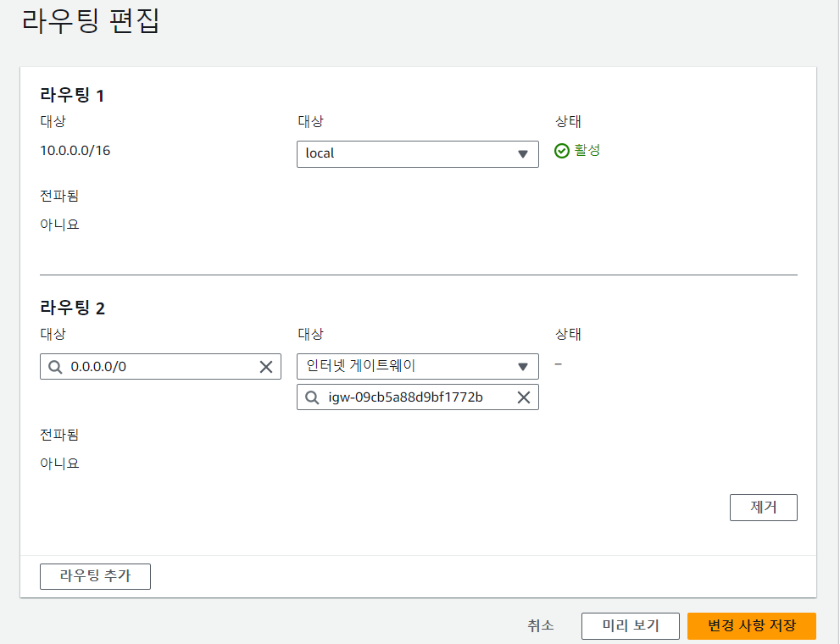Click the 라우팅 편집 page title
This screenshot has width=840, height=644.
tap(91, 22)
